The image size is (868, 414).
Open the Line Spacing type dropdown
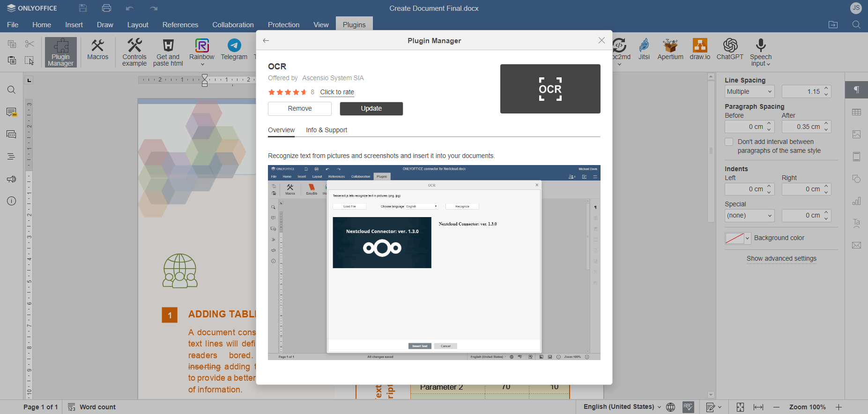(749, 91)
